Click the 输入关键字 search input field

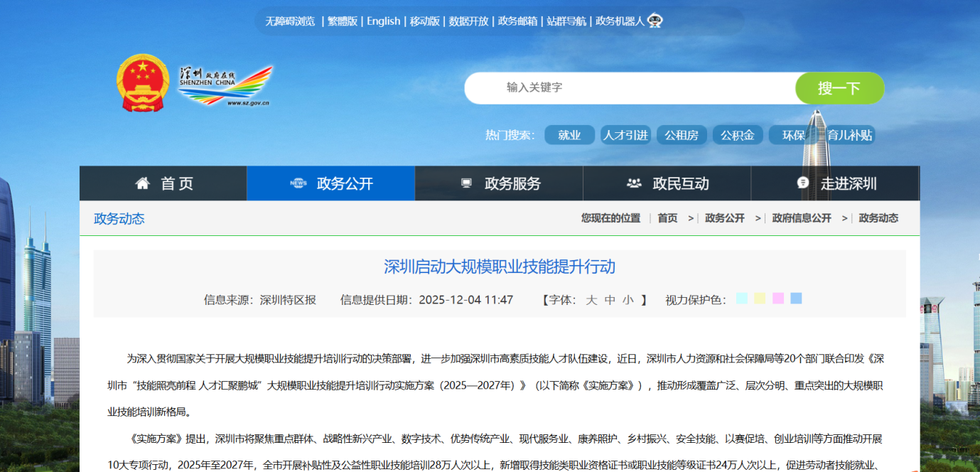tap(629, 87)
